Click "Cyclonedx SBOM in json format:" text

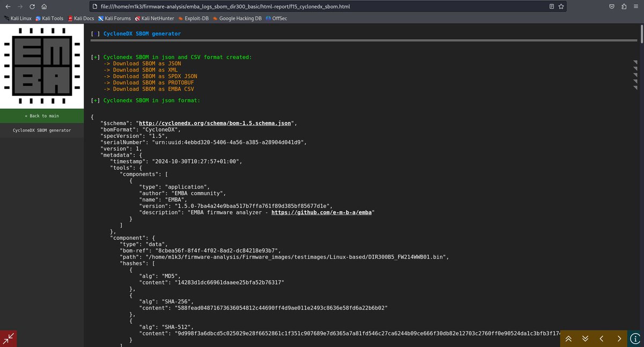(x=152, y=100)
